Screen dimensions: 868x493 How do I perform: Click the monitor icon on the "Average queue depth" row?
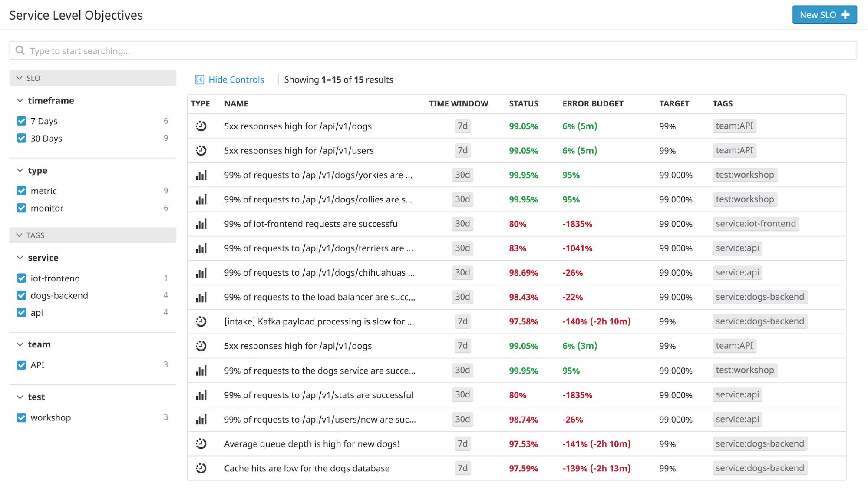tap(201, 443)
